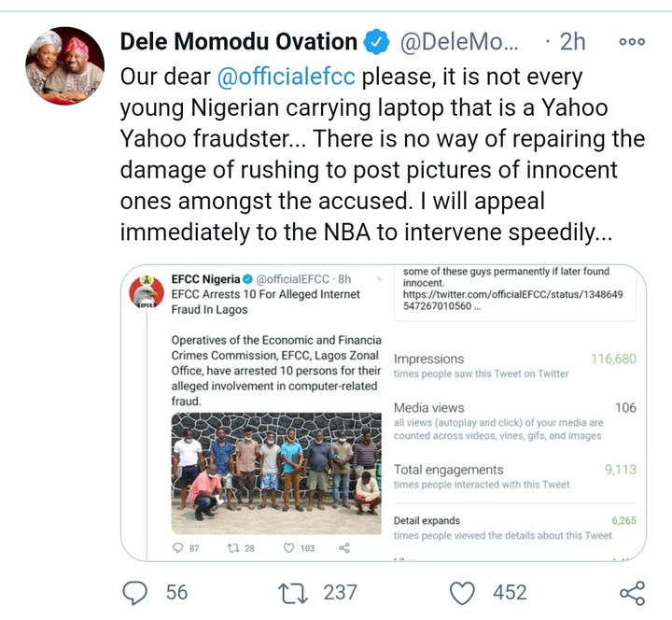
Task: Share Dele Momodu's tweet via share icon
Action: [632, 592]
